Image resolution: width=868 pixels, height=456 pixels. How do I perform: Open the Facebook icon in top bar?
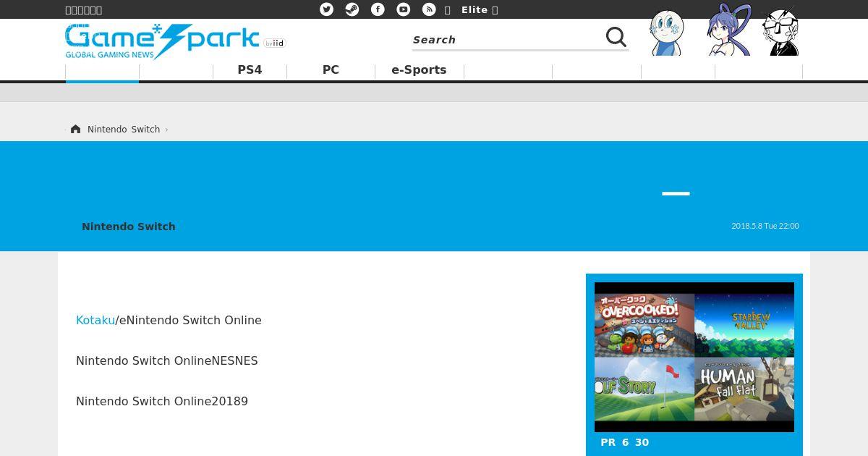tap(378, 9)
